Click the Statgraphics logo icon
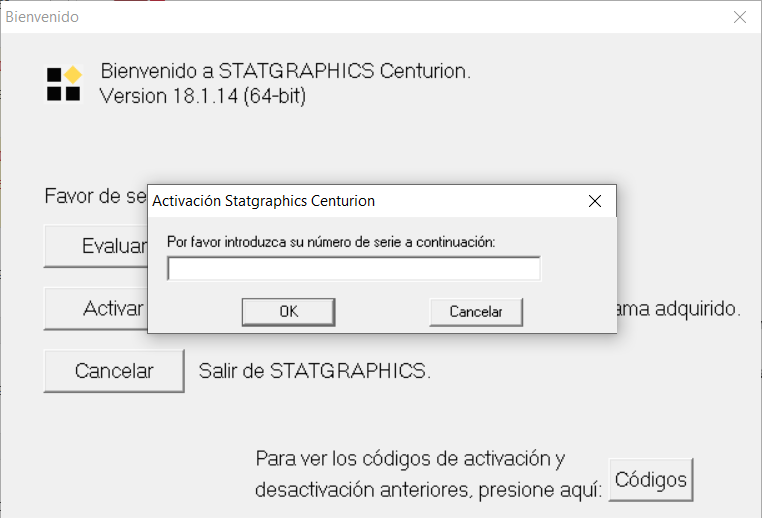The width and height of the screenshot is (762, 518). (64, 84)
